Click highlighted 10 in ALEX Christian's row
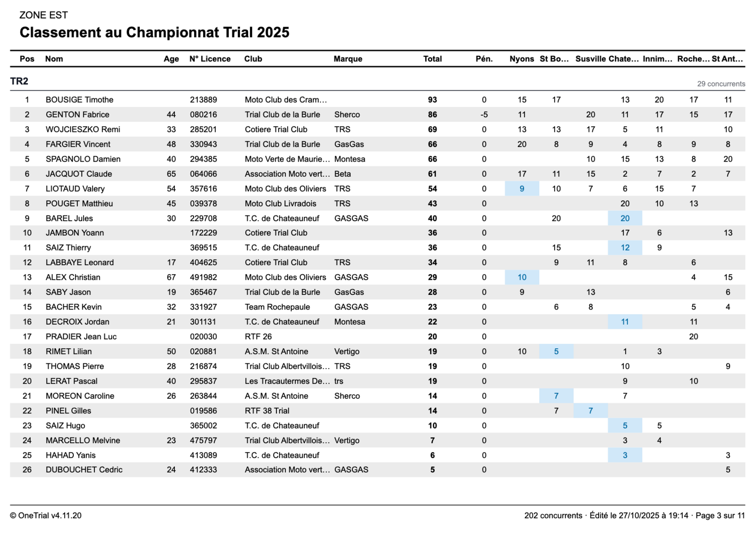 pos(522,277)
